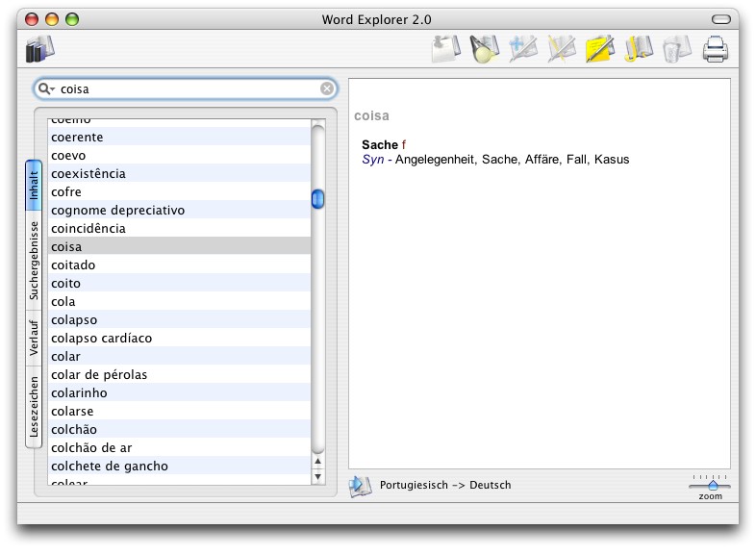Click the pinned note book toolbar icon
756x555 pixels.
(x=446, y=49)
